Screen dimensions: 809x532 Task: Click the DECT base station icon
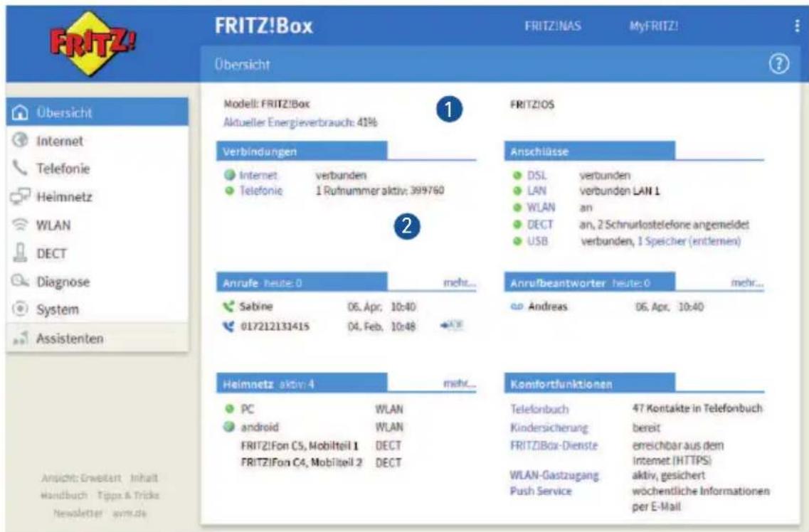pyautogui.click(x=20, y=253)
